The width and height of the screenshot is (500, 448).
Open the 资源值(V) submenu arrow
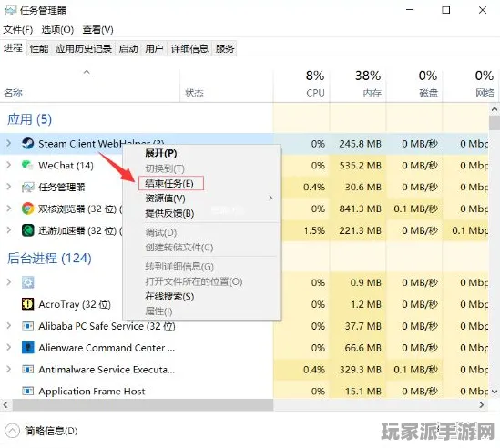(270, 198)
